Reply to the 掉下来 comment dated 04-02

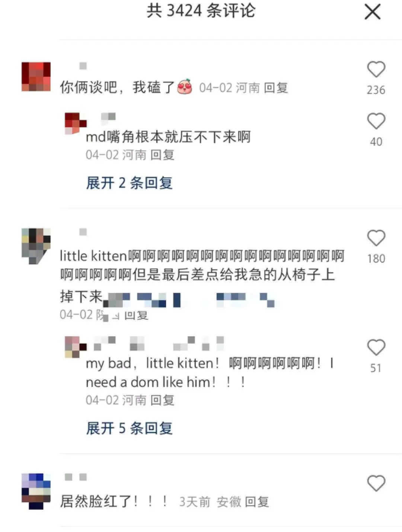[136, 315]
